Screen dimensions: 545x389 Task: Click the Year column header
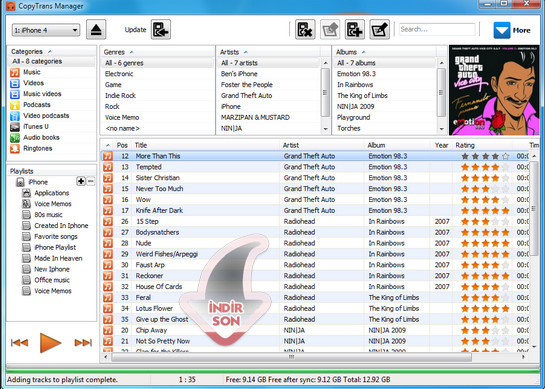click(441, 145)
